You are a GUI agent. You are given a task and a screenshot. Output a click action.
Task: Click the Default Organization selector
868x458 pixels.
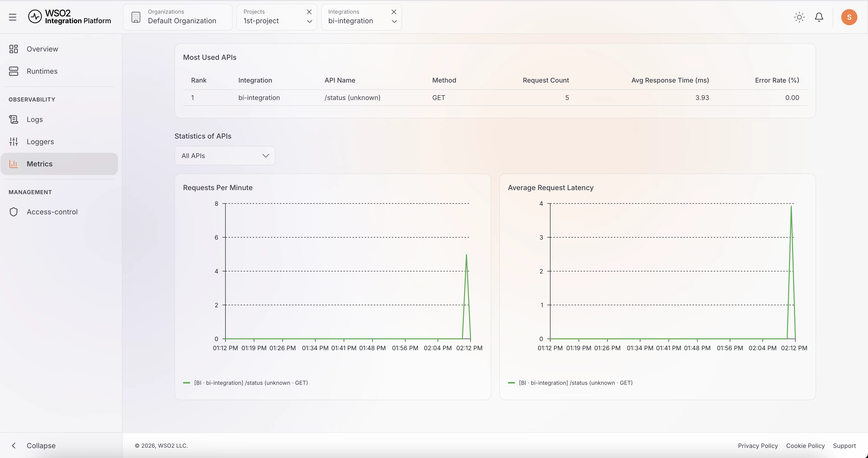(178, 17)
